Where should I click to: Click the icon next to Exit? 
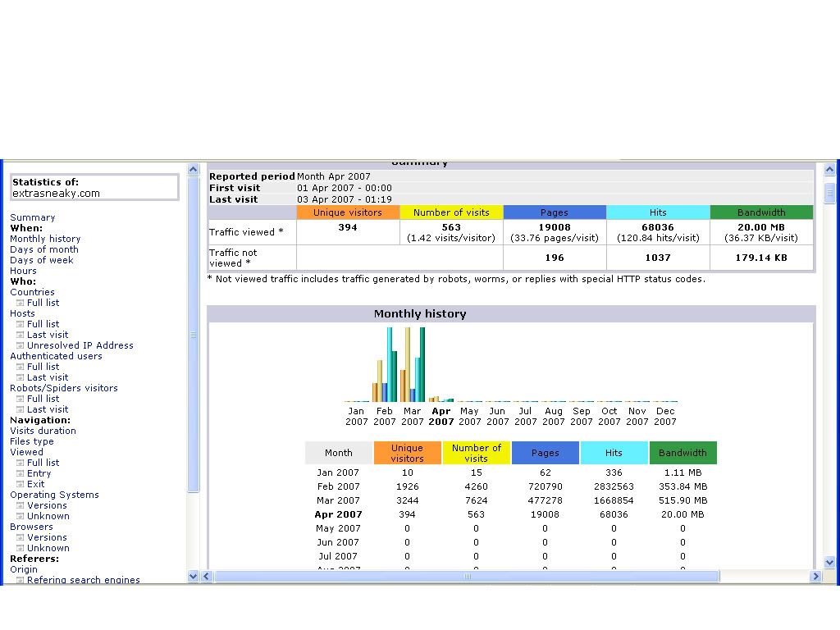[21, 484]
